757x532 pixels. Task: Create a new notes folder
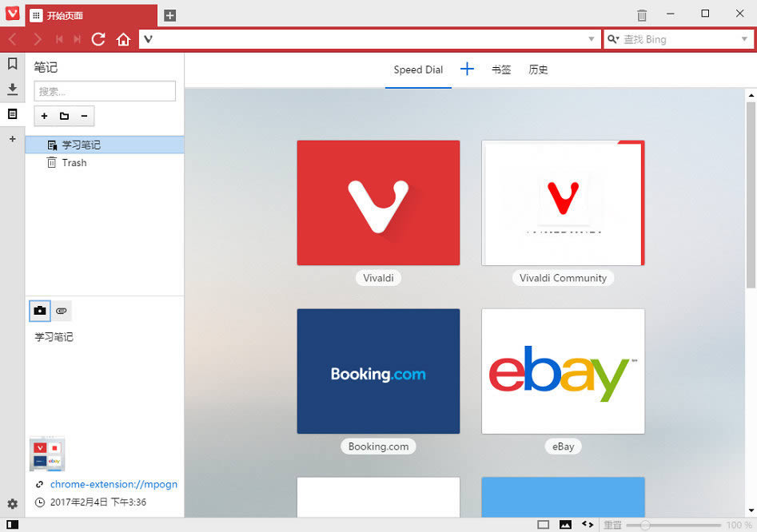pyautogui.click(x=64, y=116)
